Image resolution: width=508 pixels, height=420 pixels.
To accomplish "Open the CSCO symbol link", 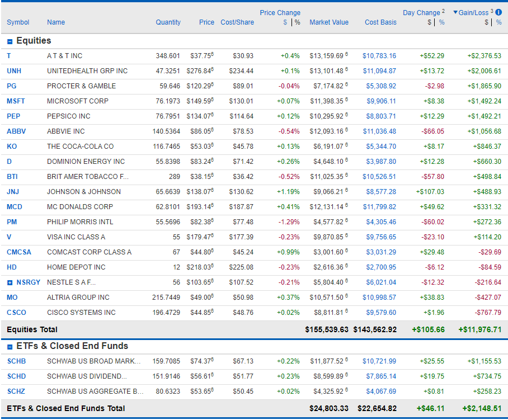I will [x=16, y=313].
